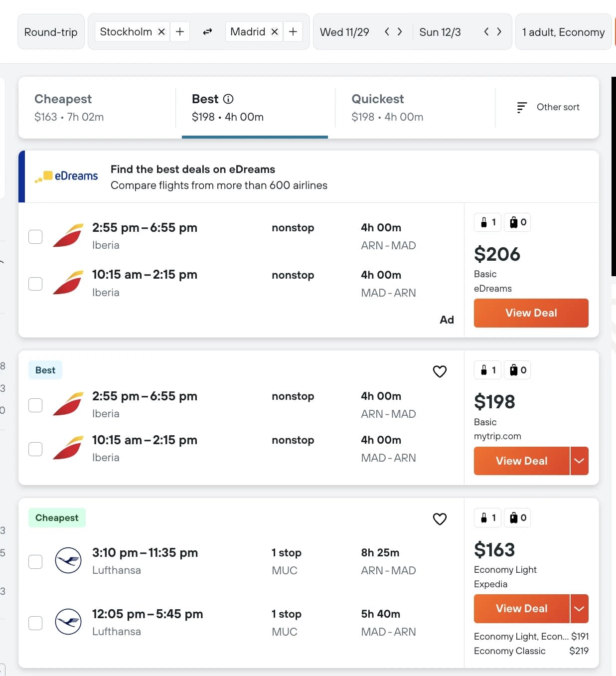Open the 1 adult, Economy travelers selector
This screenshot has width=616, height=676.
[563, 32]
